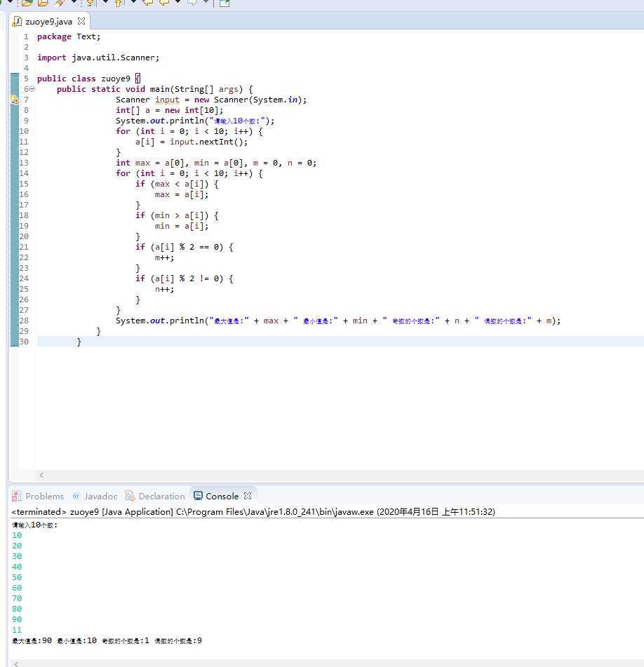Click the Javadoc @ icon
Viewport: 644px width, 667px height.
point(76,496)
